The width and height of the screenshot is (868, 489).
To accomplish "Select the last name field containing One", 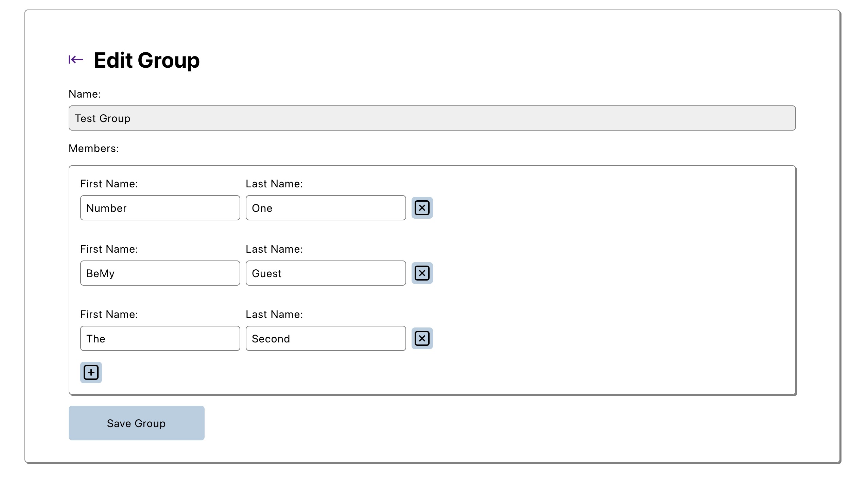I will (326, 208).
